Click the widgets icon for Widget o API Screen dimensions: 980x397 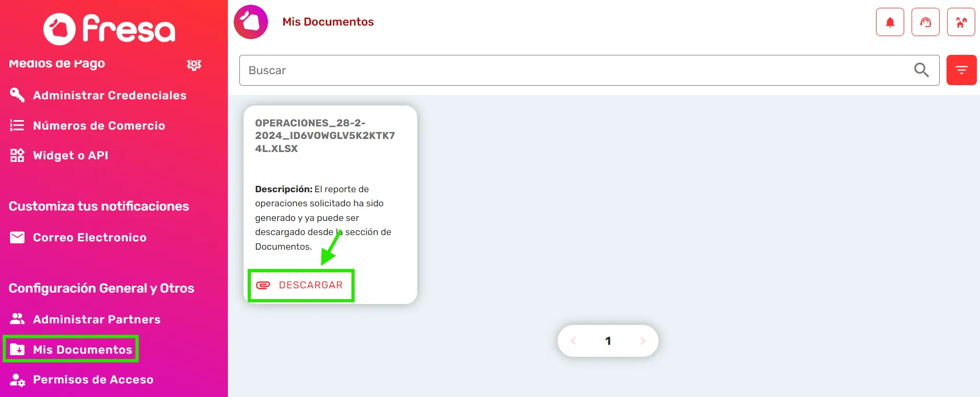[x=17, y=155]
